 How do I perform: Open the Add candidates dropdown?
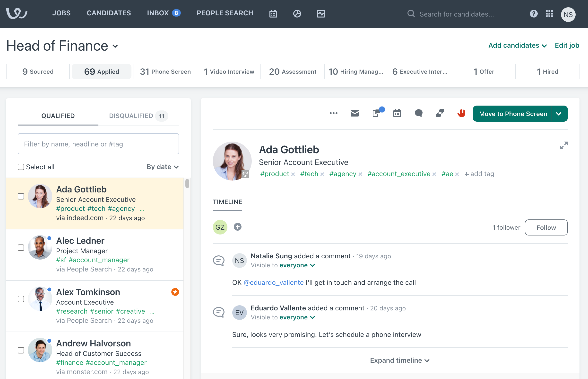tap(518, 45)
